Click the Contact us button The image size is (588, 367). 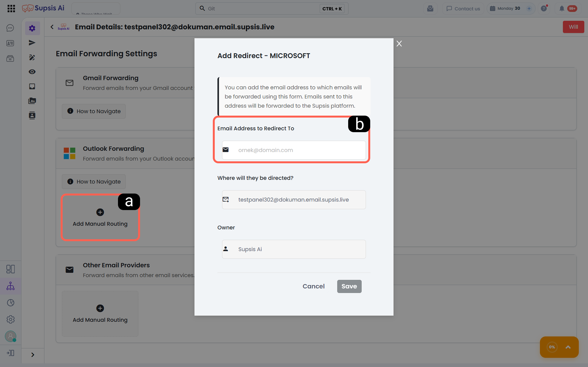tap(463, 9)
